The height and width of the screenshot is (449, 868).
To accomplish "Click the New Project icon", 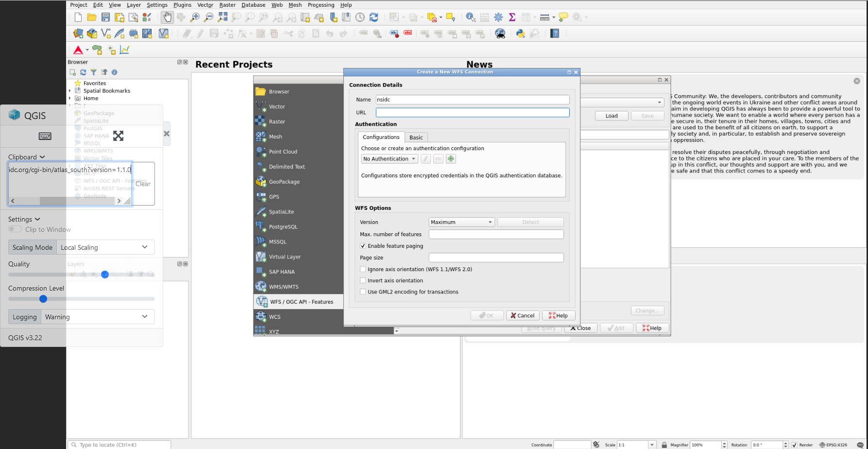I will [x=78, y=17].
